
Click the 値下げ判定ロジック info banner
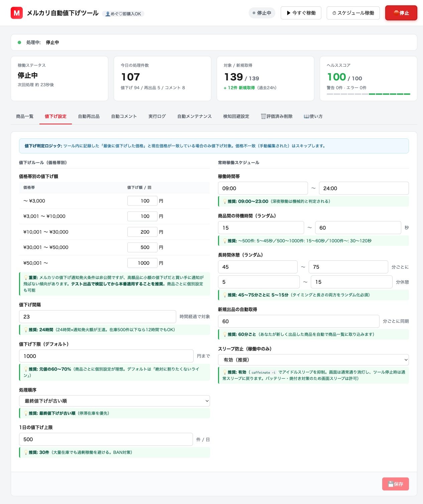coord(214,146)
